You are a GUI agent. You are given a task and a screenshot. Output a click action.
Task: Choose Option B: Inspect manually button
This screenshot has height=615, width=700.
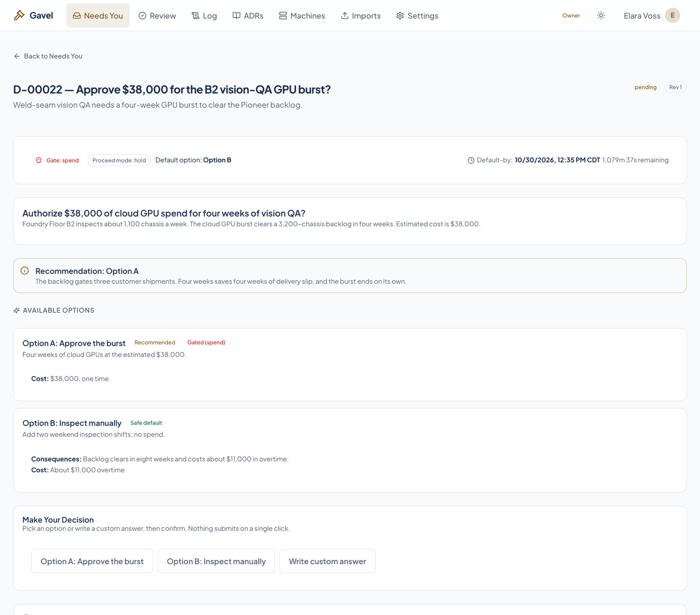click(216, 561)
